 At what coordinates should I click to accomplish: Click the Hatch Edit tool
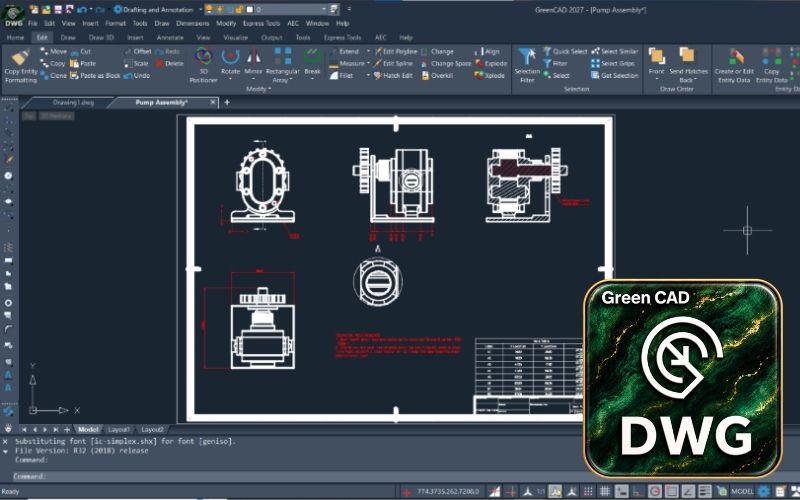(393, 76)
